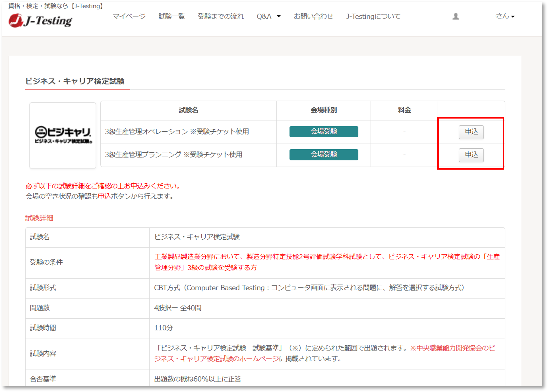This screenshot has width=548, height=392.
Task: Click the J-Testing logo
Action: point(40,21)
